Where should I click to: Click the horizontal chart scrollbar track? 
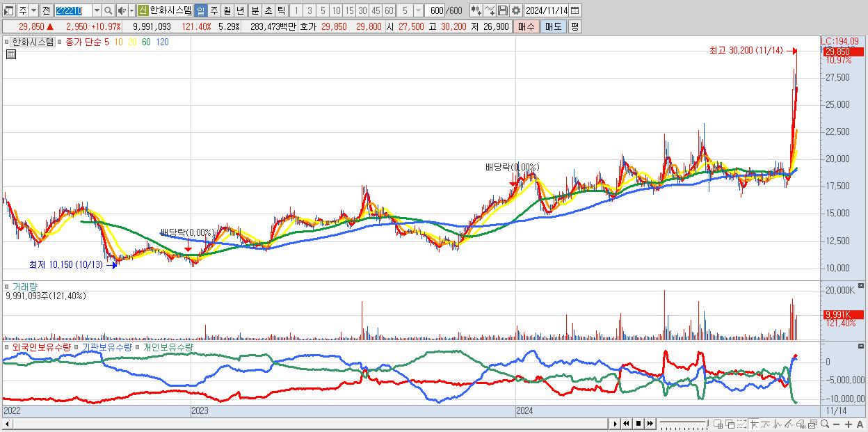point(310,424)
